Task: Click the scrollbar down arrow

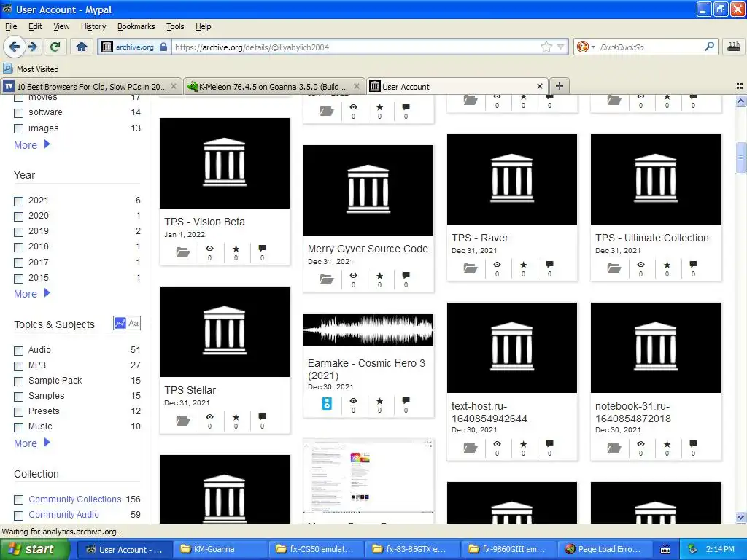Action: (740, 517)
